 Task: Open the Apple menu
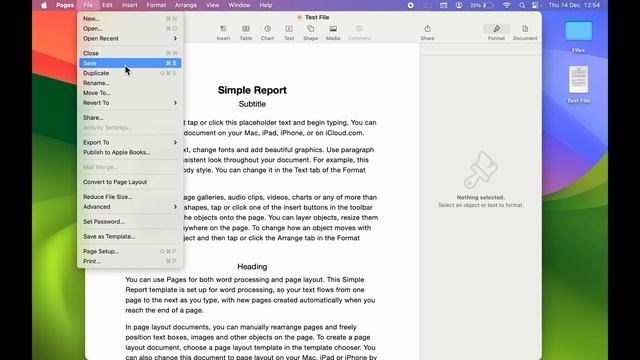[44, 5]
